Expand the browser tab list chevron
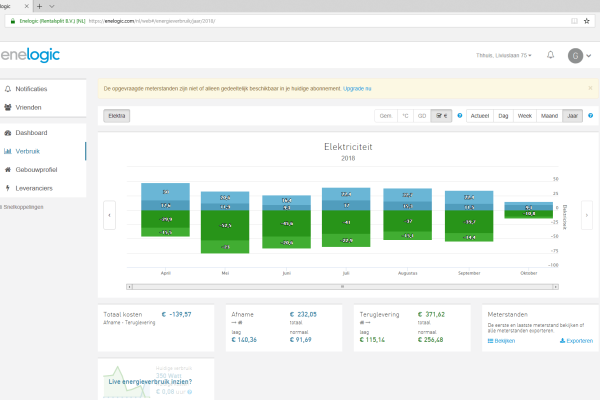The image size is (600, 400). (51, 6)
